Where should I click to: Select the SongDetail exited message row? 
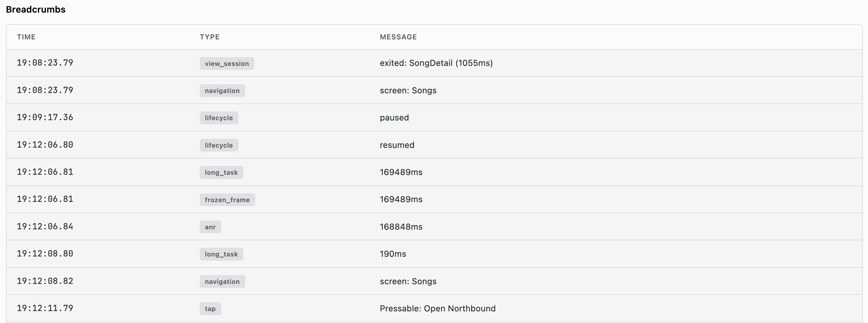pyautogui.click(x=434, y=63)
